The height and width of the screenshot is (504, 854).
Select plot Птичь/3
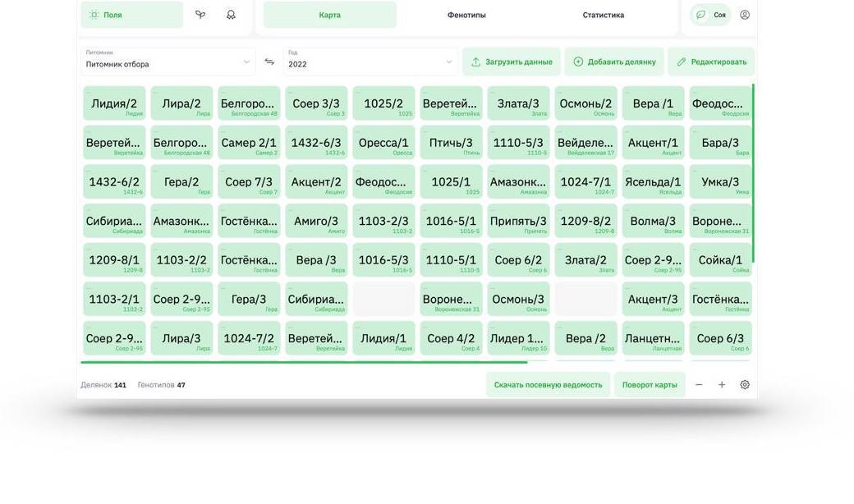(451, 143)
